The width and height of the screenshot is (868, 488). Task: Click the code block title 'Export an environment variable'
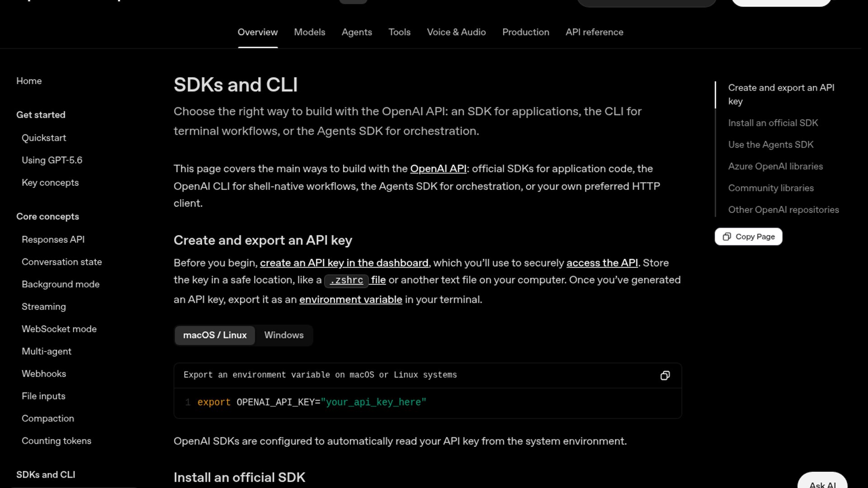tap(320, 375)
